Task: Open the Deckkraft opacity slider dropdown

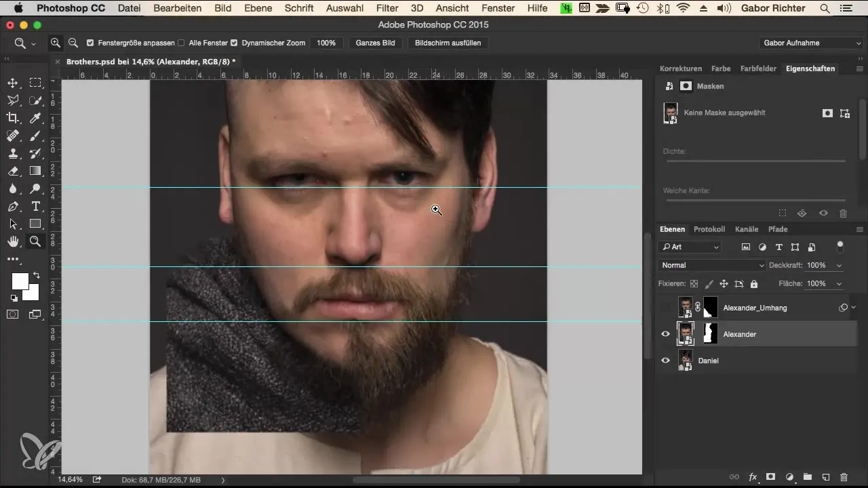Action: coord(840,265)
